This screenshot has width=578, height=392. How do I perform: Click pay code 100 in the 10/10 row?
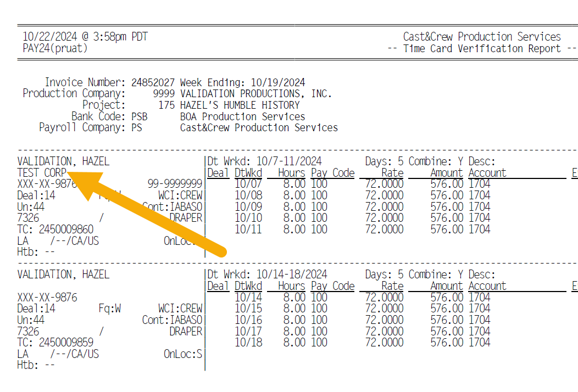(x=319, y=218)
